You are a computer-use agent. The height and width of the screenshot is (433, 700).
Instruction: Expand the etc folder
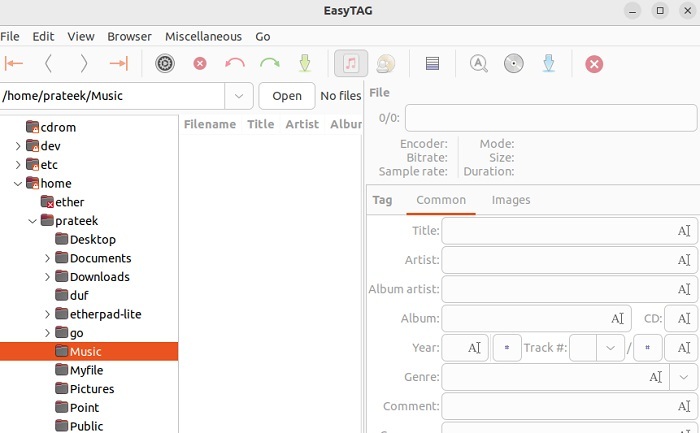pyautogui.click(x=18, y=165)
